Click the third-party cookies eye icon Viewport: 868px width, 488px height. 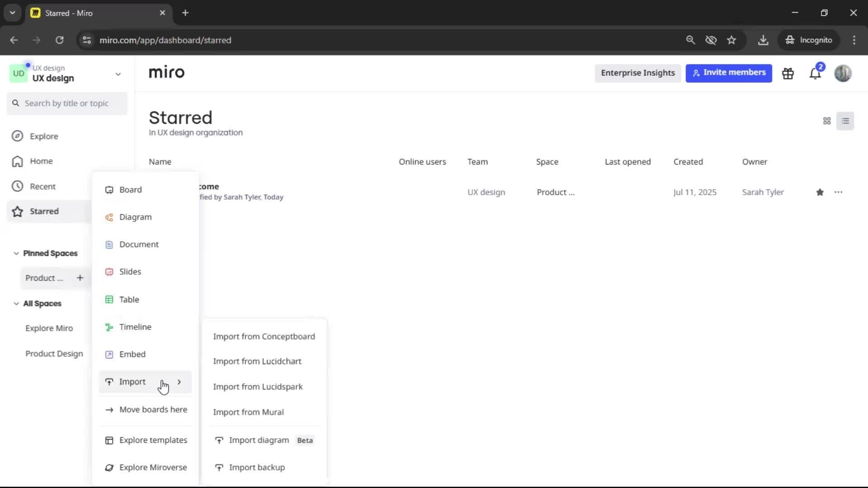tap(711, 40)
